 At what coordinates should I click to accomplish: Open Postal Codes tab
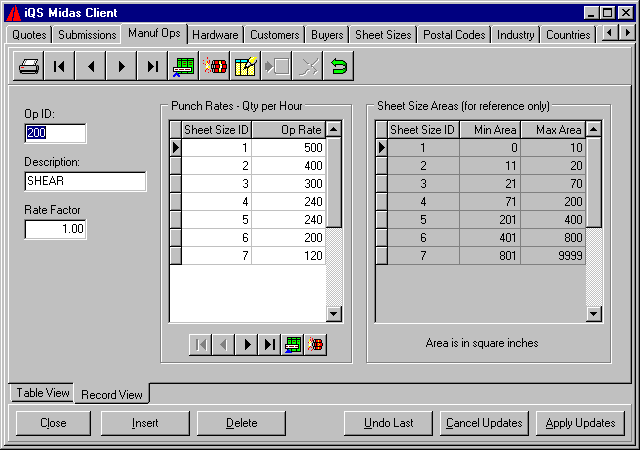tap(454, 35)
